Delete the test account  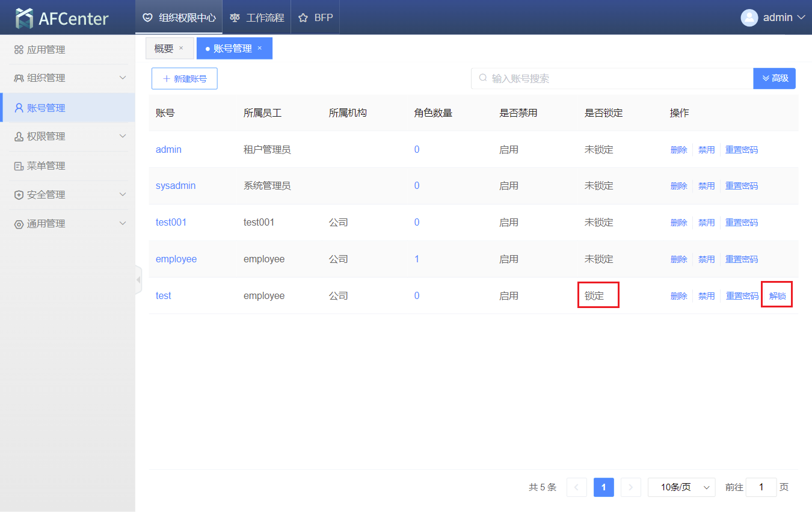pos(678,296)
